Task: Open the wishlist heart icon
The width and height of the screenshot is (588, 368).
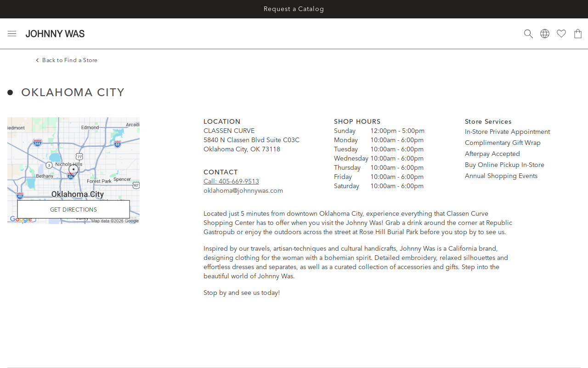Action: click(561, 34)
